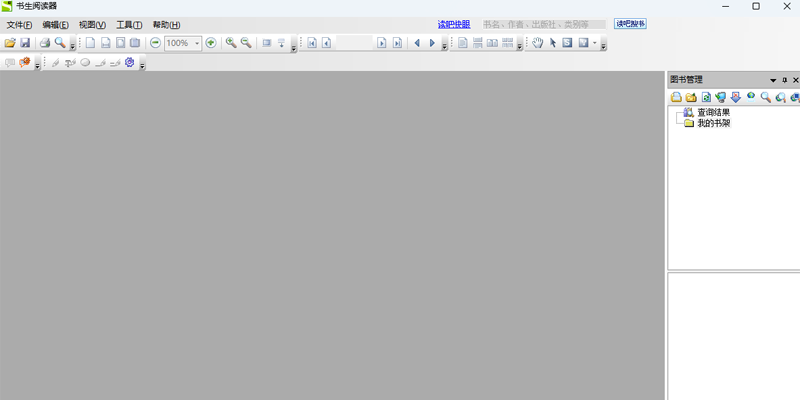Select the arrow pointer tool

[552, 43]
